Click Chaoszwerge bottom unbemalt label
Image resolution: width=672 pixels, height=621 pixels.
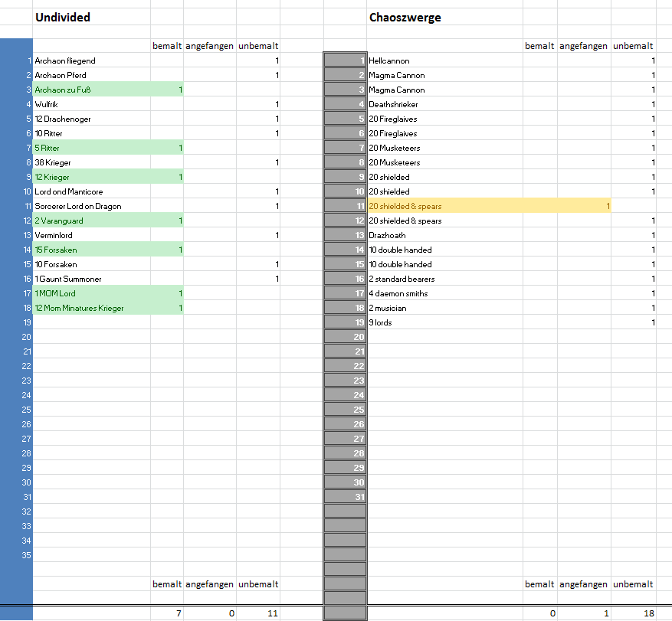[x=633, y=584]
